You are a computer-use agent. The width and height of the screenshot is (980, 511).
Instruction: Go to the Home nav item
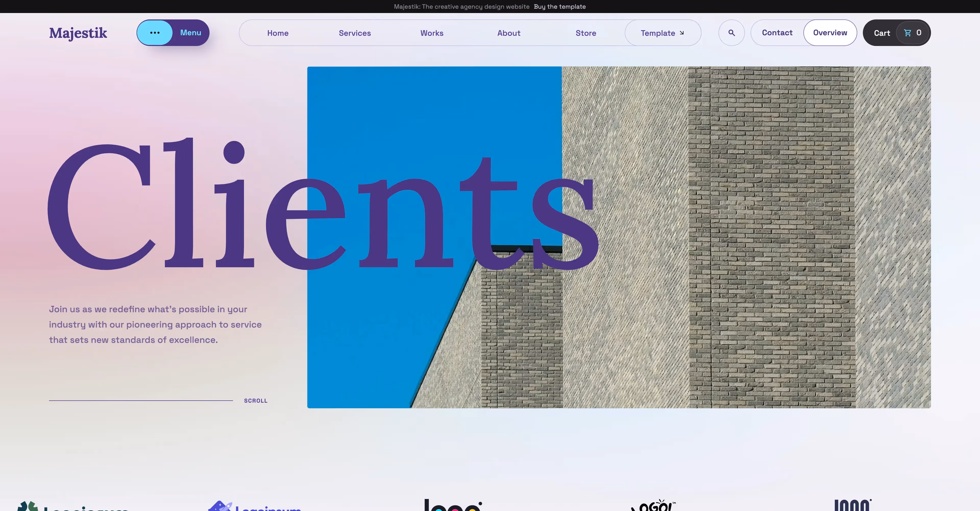coord(278,33)
